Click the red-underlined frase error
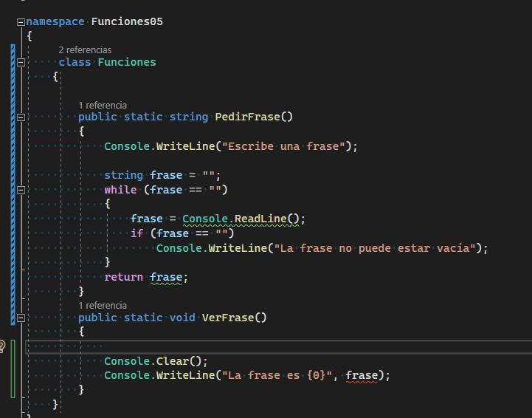532x418 pixels. click(362, 376)
